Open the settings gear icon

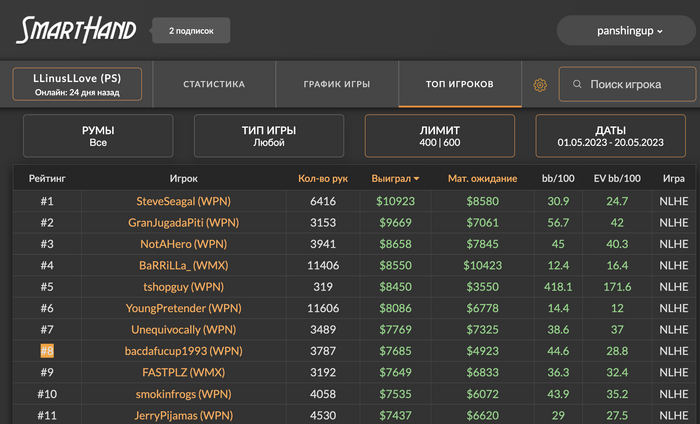540,85
